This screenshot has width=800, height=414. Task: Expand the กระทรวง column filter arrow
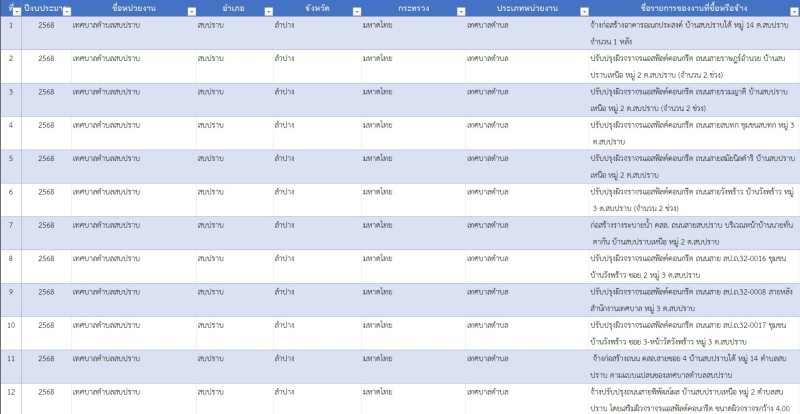(x=459, y=9)
